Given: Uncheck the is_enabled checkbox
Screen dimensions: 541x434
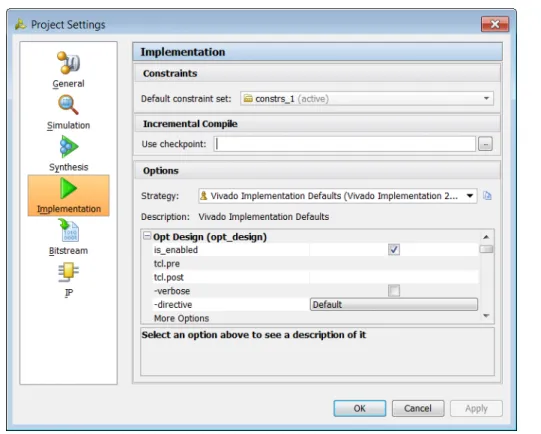Looking at the screenshot, I should tap(394, 249).
